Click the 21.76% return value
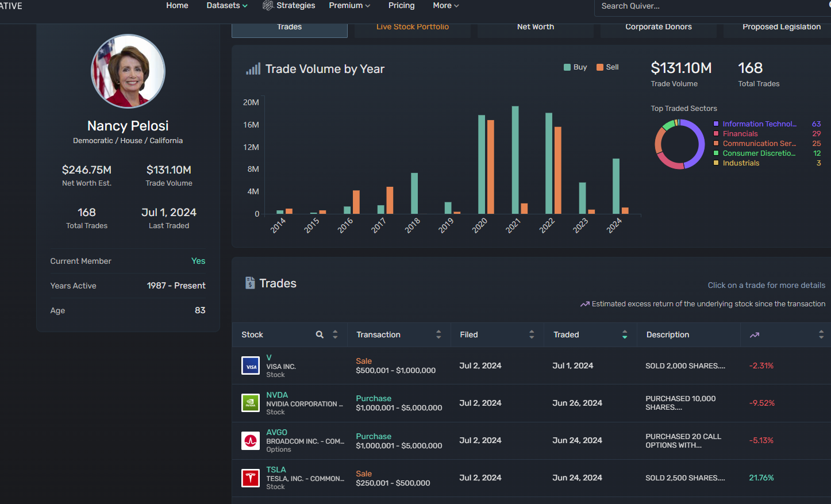Image resolution: width=831 pixels, height=504 pixels. pyautogui.click(x=761, y=478)
